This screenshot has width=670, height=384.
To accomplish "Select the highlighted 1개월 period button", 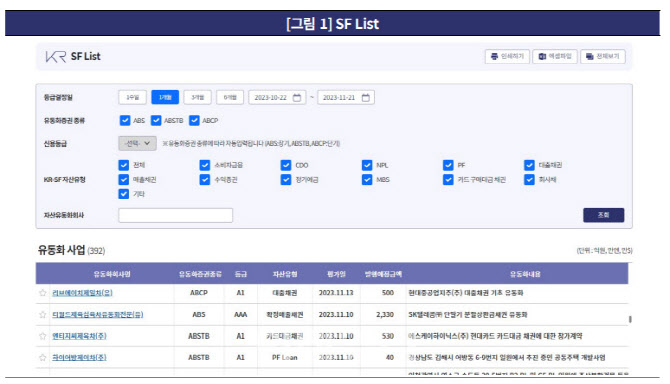I will coord(165,97).
